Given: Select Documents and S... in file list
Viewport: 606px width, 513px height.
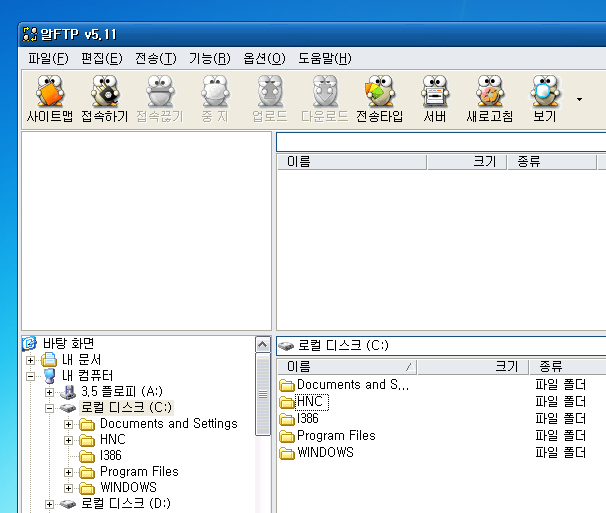Looking at the screenshot, I should (x=352, y=385).
